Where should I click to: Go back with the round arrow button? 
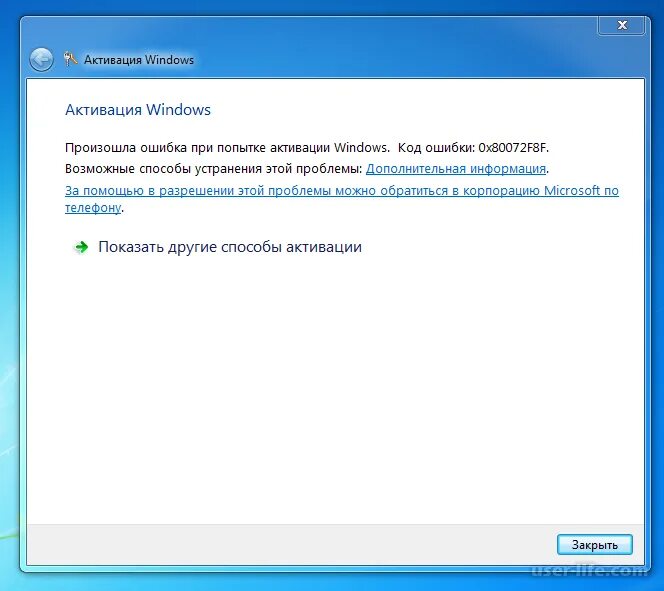41,60
